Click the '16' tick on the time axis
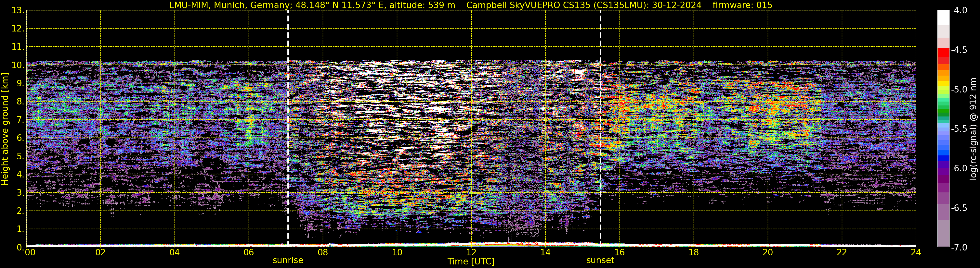Image resolution: width=980 pixels, height=268 pixels. tap(620, 252)
